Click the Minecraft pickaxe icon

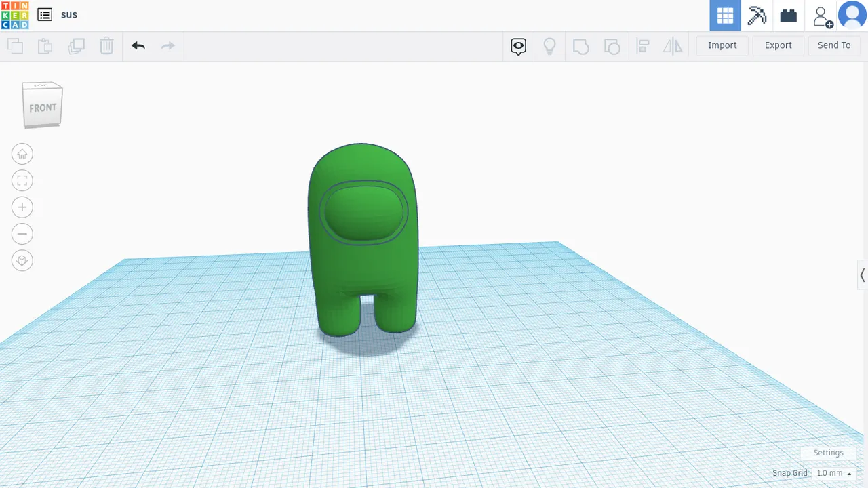coord(757,16)
